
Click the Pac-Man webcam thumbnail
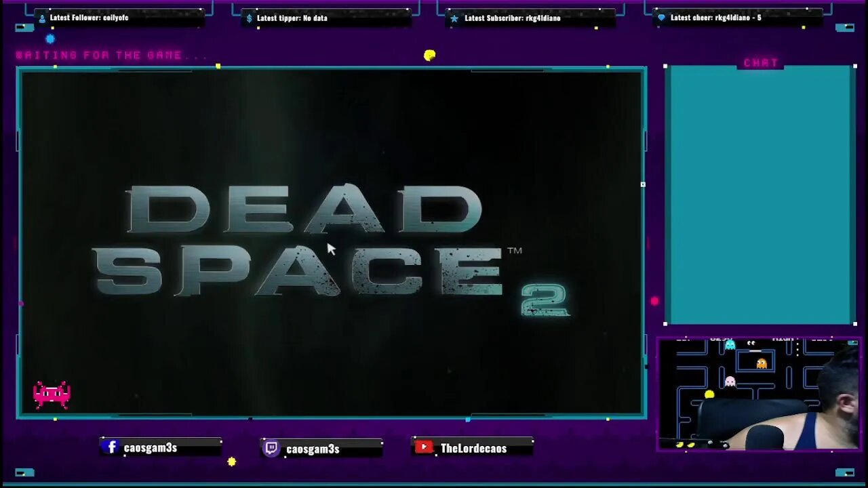pyautogui.click(x=759, y=394)
